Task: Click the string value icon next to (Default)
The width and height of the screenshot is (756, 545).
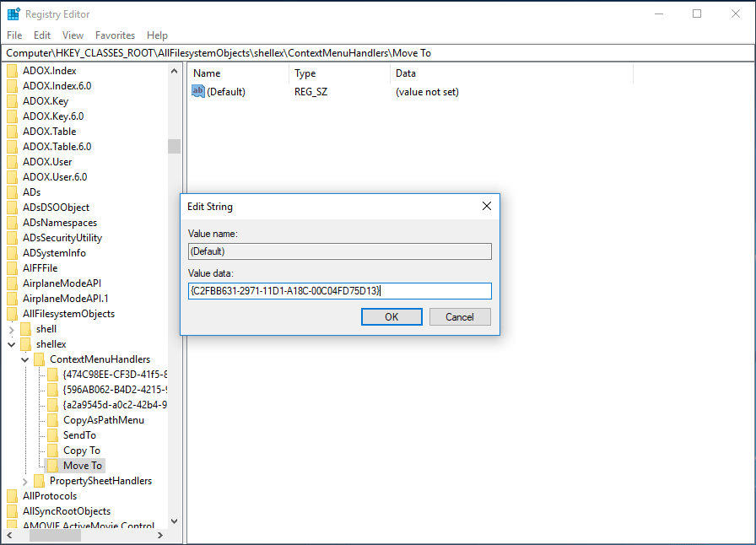Action: (198, 90)
